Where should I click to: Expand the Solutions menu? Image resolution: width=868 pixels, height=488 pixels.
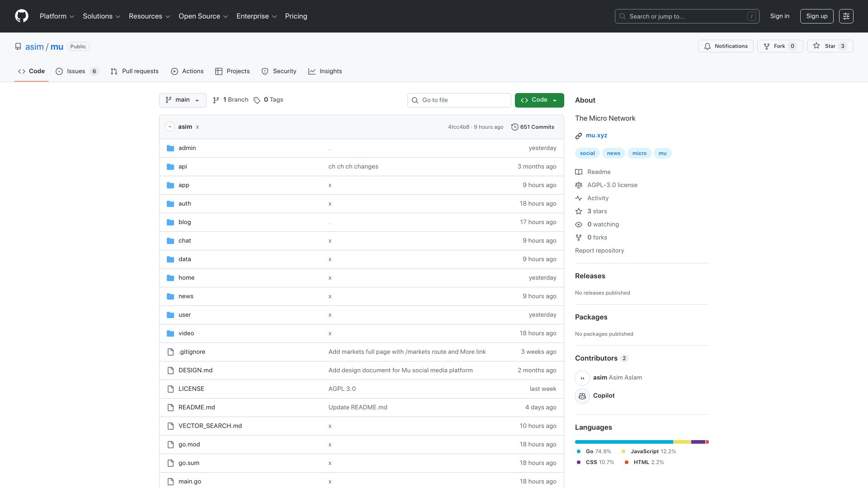click(102, 16)
